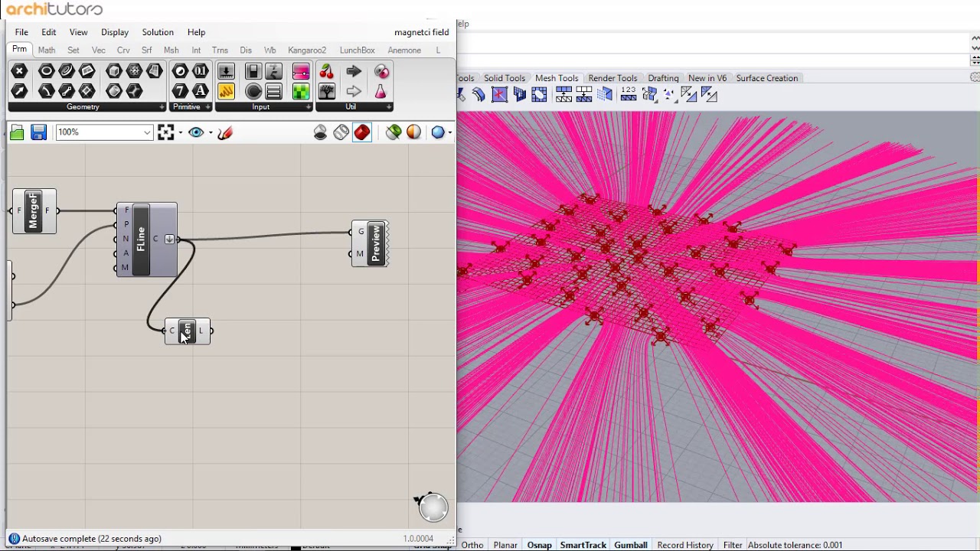Add a Number Slider from Input panel
This screenshot has width=980, height=551.
[x=226, y=71]
